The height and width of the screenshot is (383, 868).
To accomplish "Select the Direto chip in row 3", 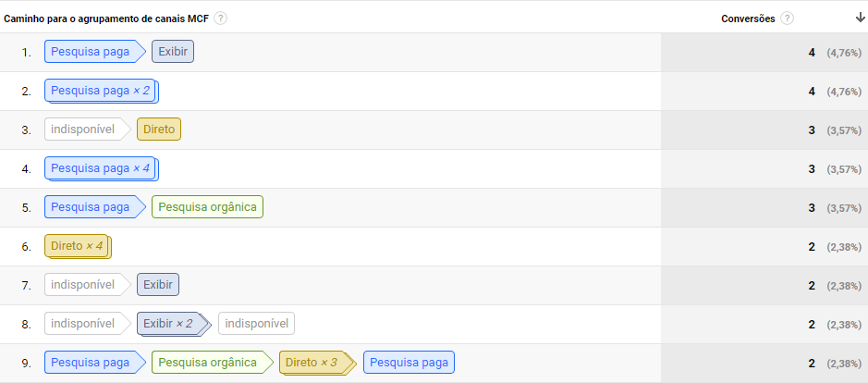I will [x=159, y=130].
